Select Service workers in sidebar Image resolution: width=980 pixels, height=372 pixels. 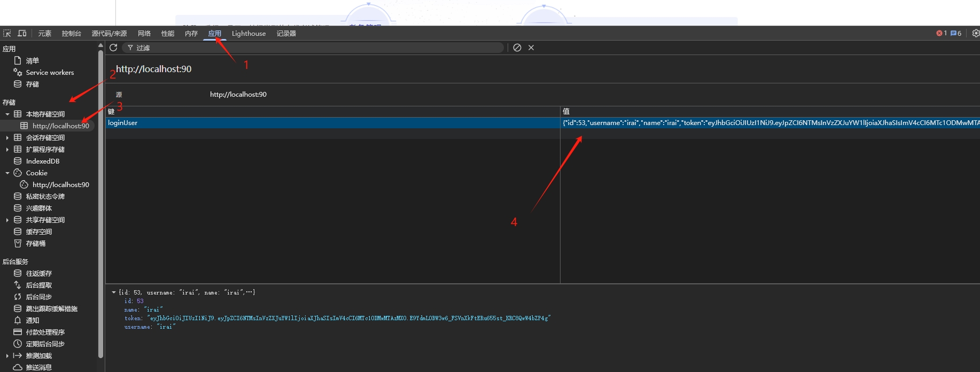(x=50, y=73)
